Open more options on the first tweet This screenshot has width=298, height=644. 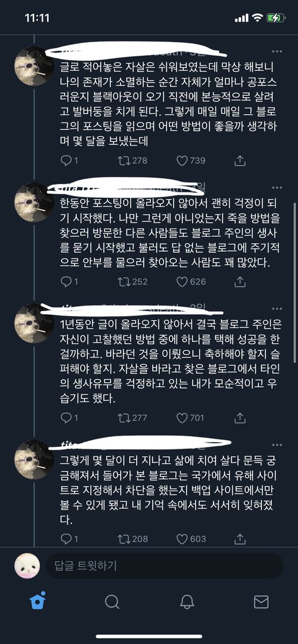(x=277, y=51)
